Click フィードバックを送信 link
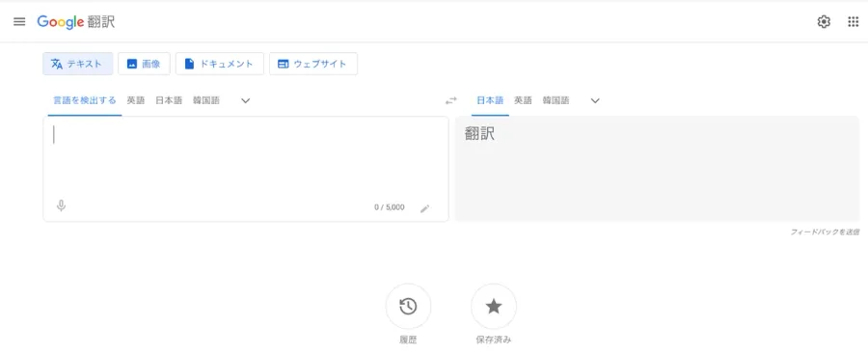Viewport: 868px width, 354px height. (825, 232)
